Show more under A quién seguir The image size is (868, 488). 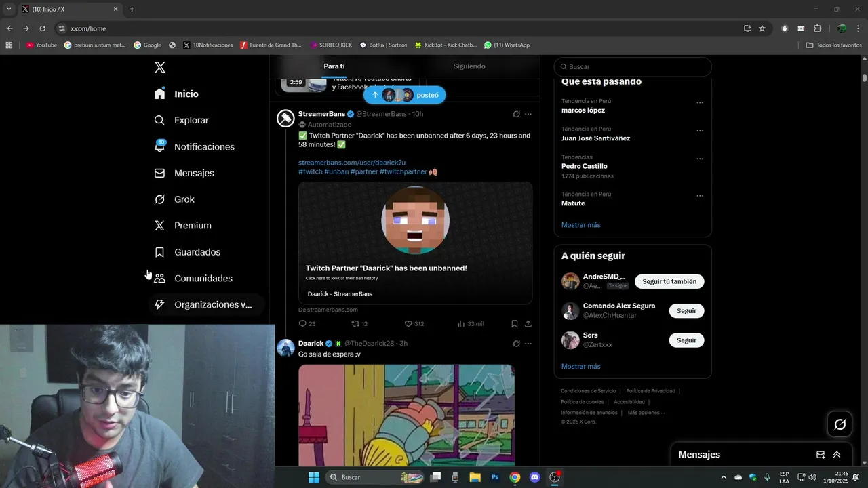click(x=580, y=367)
